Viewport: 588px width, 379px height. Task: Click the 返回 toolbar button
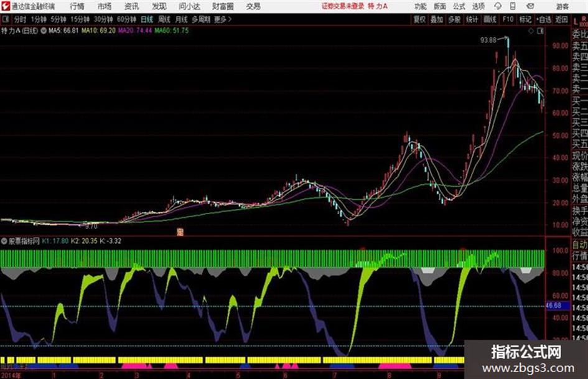[561, 19]
